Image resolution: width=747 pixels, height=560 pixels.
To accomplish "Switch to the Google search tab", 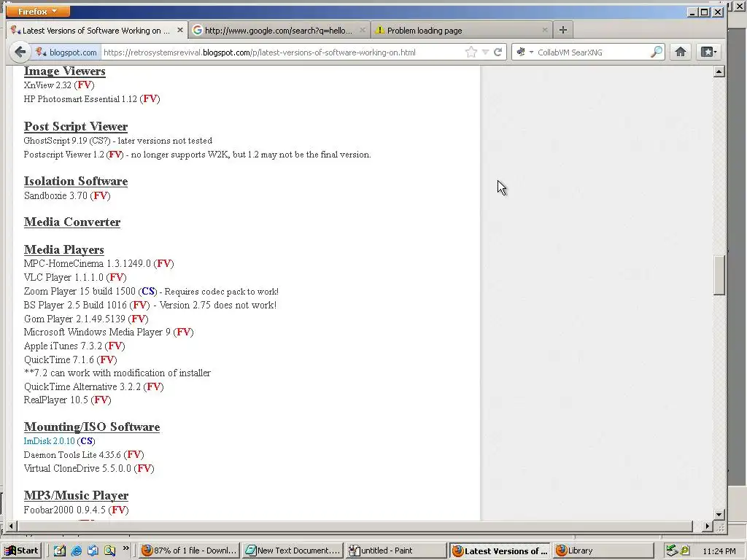I will pyautogui.click(x=279, y=30).
